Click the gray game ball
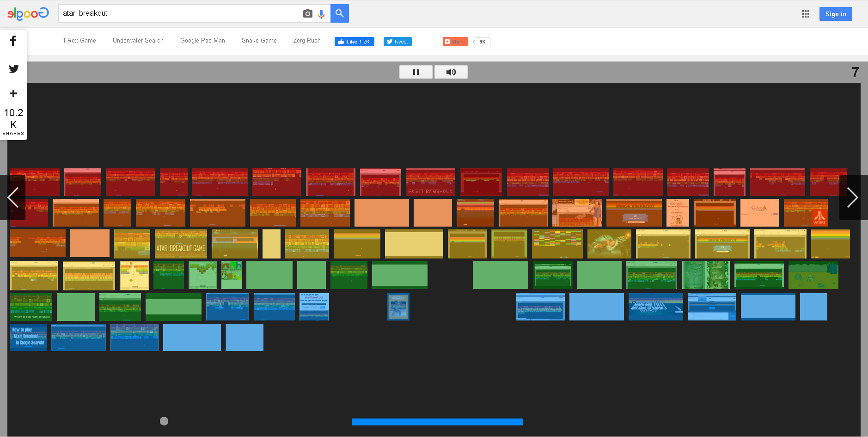Screen dimensions: 868x437 pyautogui.click(x=164, y=421)
